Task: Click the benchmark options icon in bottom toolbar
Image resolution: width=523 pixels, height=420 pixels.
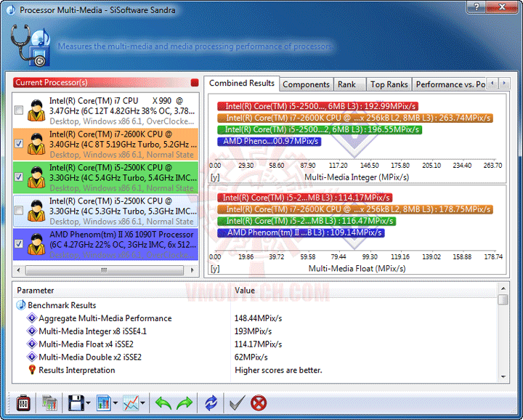Action: pyautogui.click(x=23, y=403)
